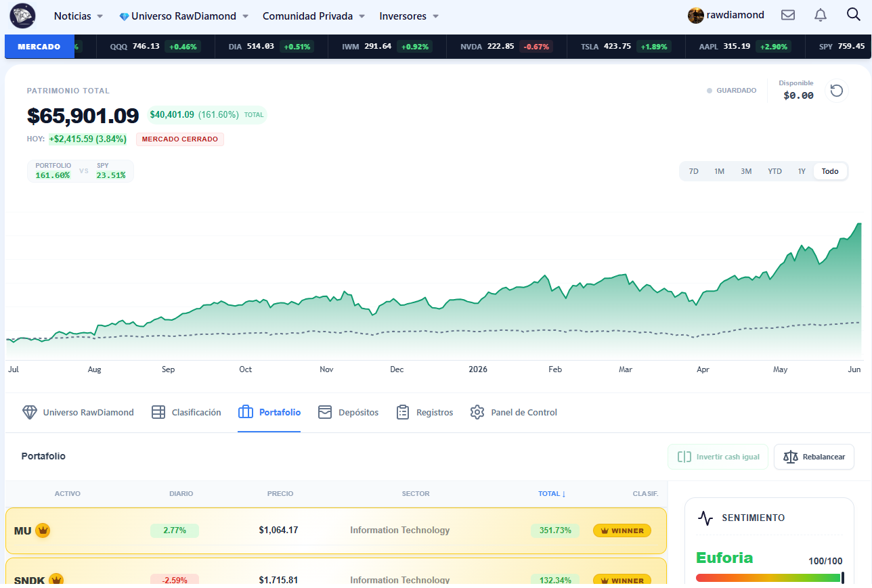The image size is (872, 588).
Task: Switch chart range to 1Y
Action: [802, 171]
